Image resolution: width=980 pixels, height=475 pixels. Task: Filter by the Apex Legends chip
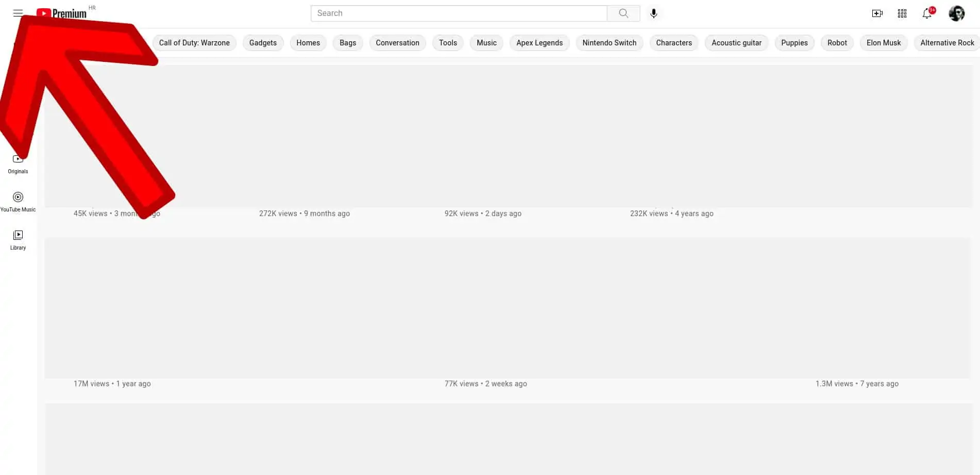pos(539,43)
